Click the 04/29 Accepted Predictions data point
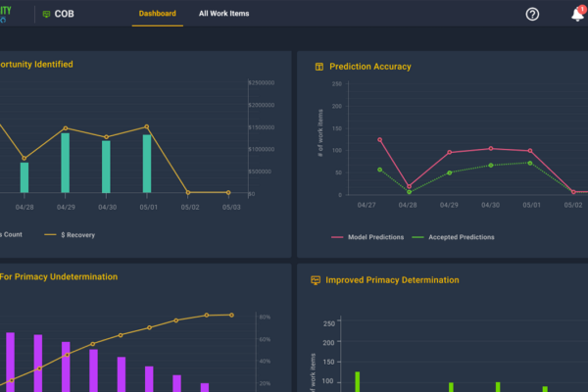Viewport: 588px width, 392px height. pyautogui.click(x=450, y=172)
